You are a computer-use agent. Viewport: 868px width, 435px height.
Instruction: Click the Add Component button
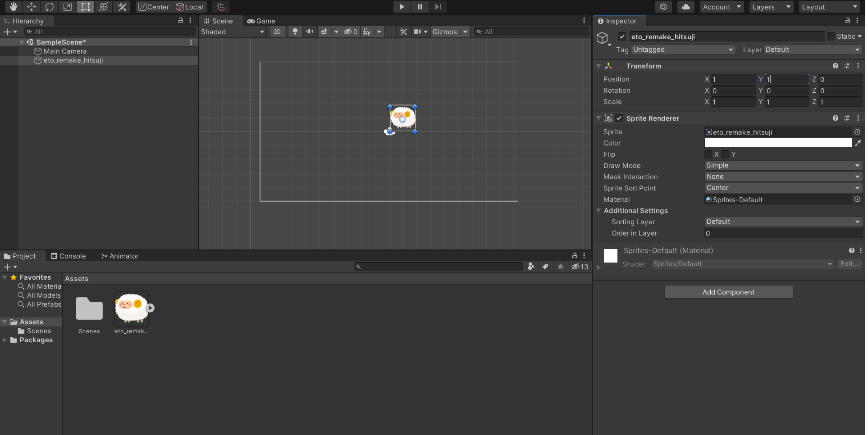point(728,292)
